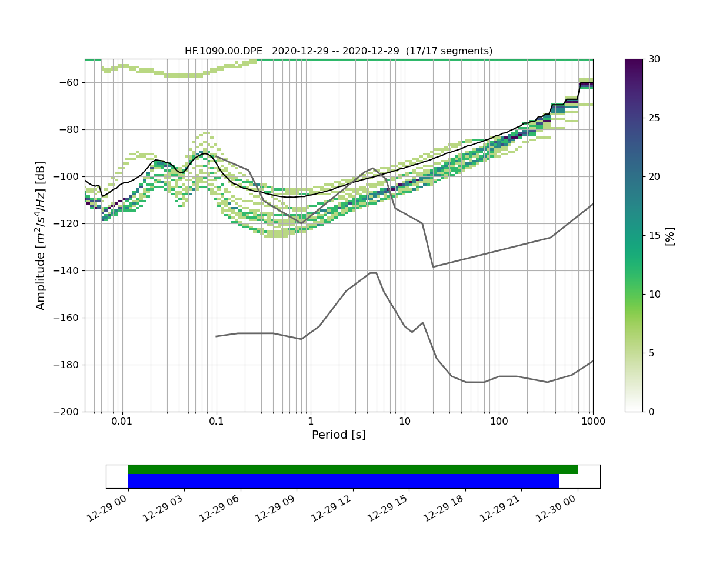
Task: Click the 10 period tick label
Action: [404, 422]
